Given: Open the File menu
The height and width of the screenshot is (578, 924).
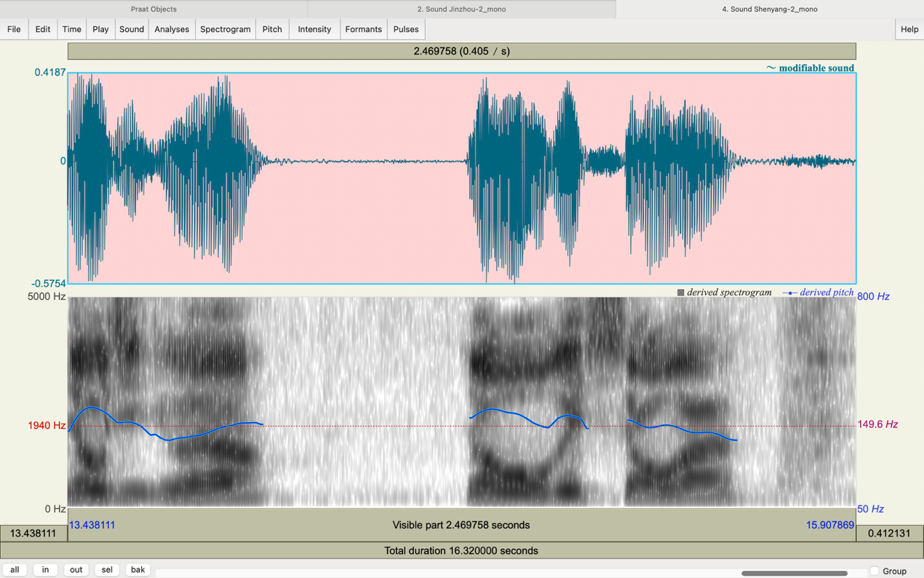Looking at the screenshot, I should point(14,29).
